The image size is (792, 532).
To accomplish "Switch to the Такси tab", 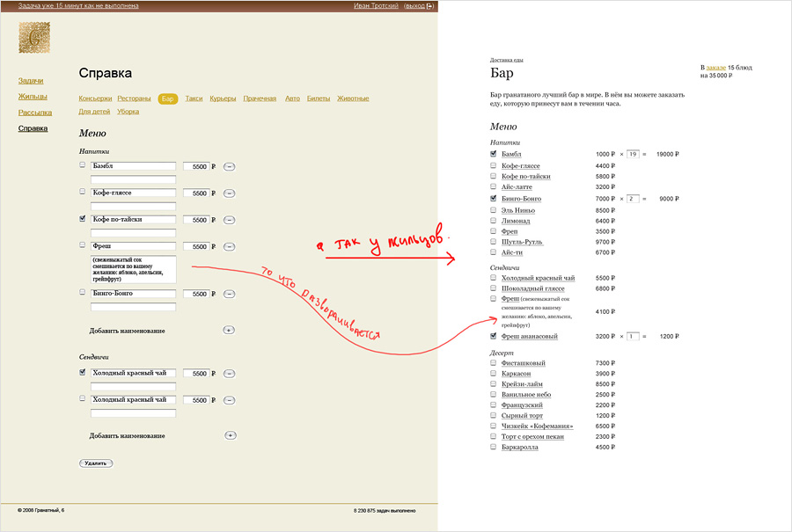I will [194, 98].
